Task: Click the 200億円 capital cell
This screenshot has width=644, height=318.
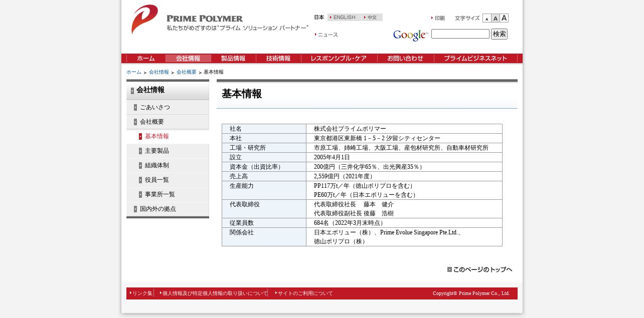Action: [404, 167]
